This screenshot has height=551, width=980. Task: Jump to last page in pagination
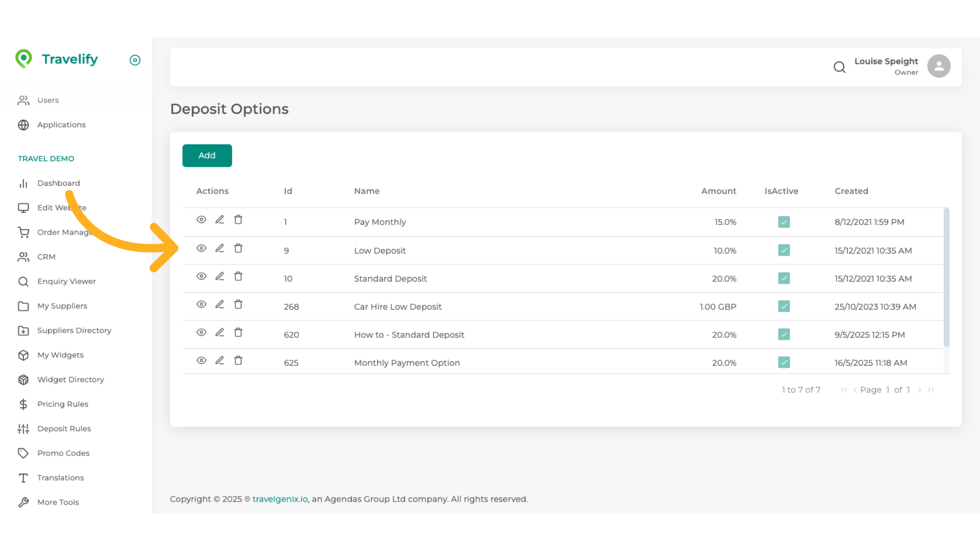click(930, 390)
